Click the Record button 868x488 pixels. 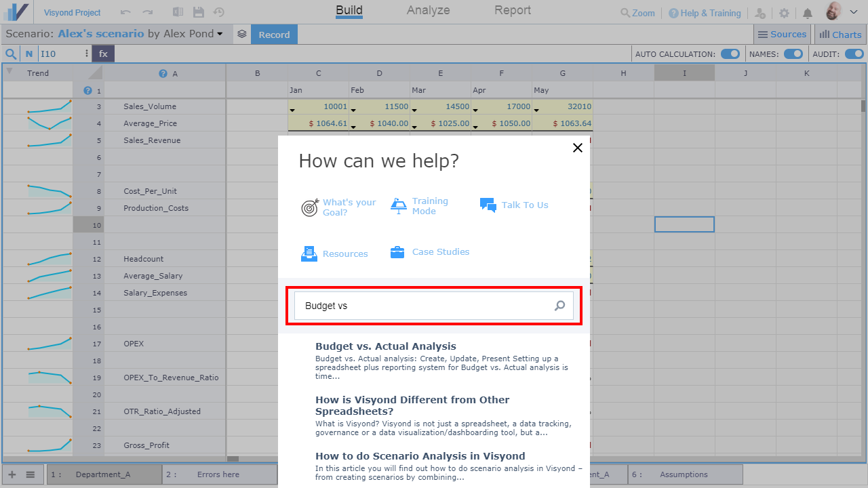274,35
